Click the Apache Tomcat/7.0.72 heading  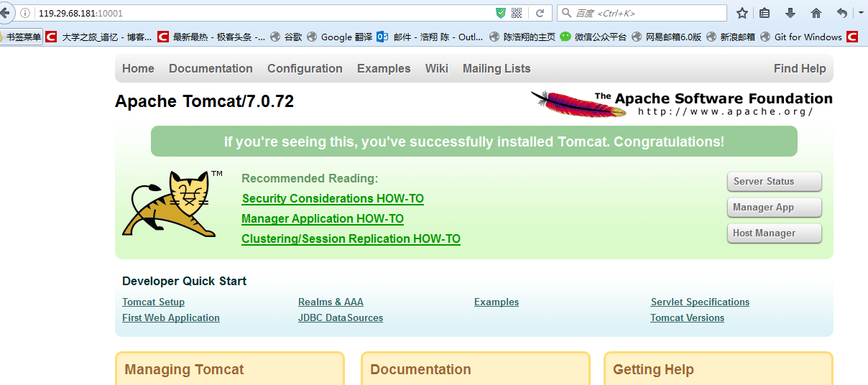205,101
